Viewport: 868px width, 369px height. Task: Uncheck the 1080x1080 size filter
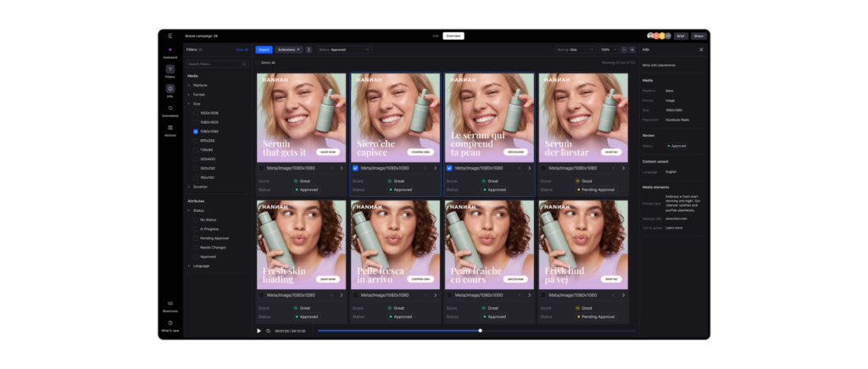point(196,131)
